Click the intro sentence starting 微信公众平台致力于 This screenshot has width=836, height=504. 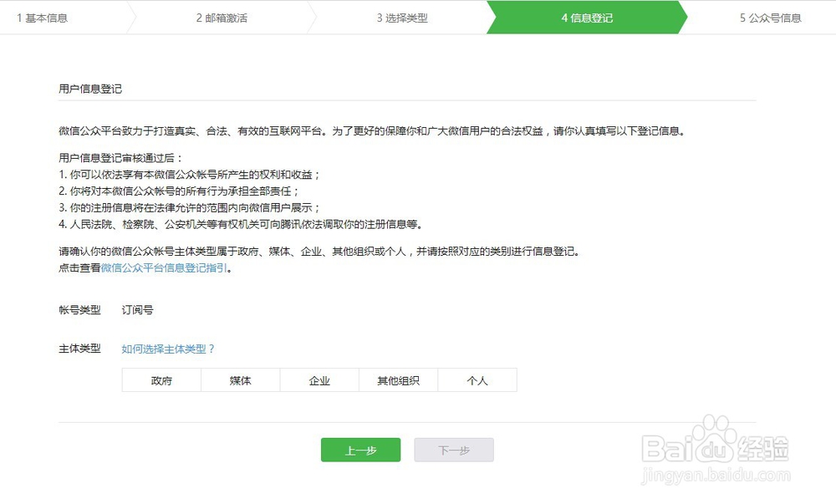point(372,130)
